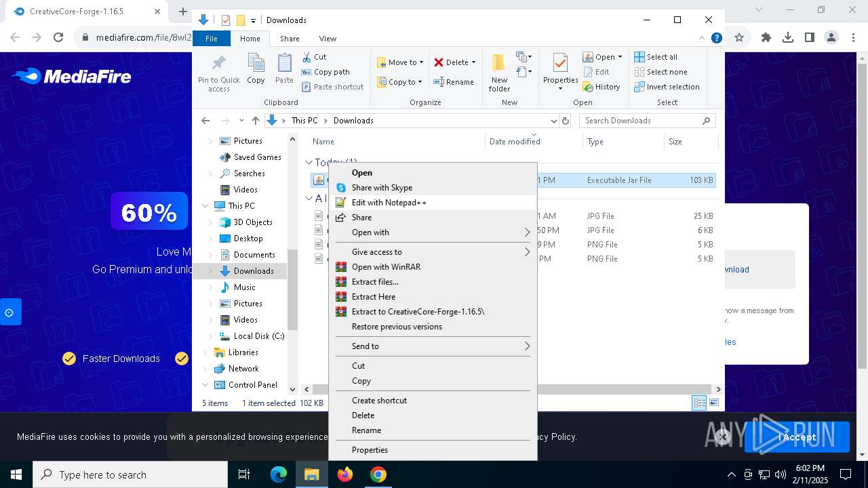Open Chrome downloads tray icon
Screen dimensions: 868x488
coord(788,38)
